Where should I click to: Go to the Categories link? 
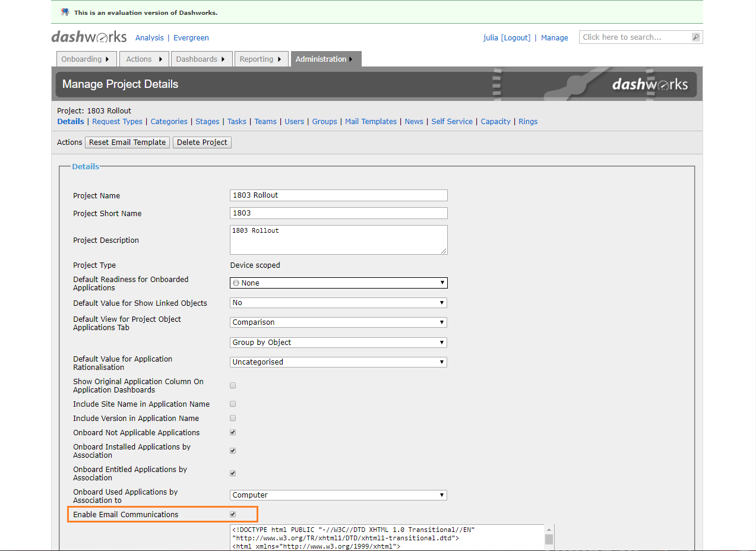pos(169,121)
